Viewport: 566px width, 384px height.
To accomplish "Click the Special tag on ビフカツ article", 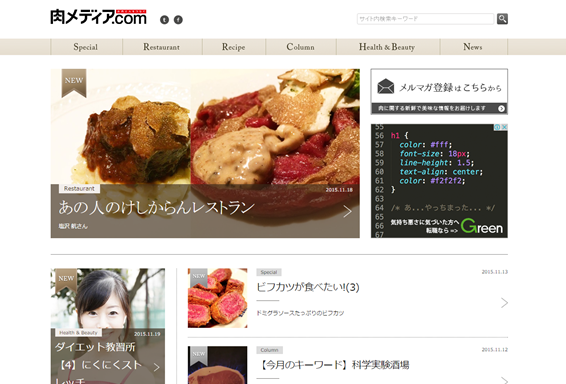I will [x=269, y=272].
